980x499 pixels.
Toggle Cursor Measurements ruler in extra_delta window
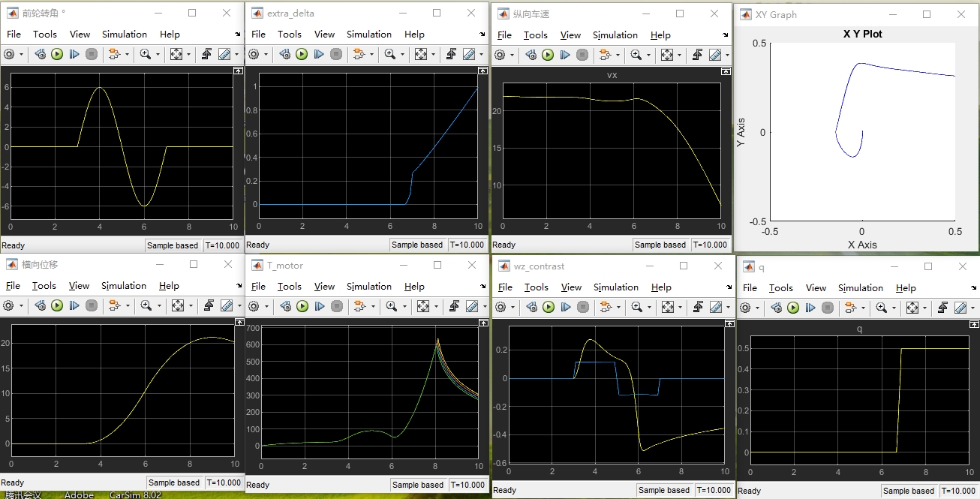pos(469,54)
